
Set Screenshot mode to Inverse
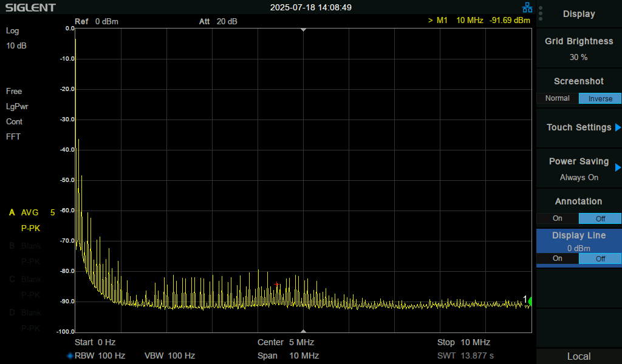point(600,98)
